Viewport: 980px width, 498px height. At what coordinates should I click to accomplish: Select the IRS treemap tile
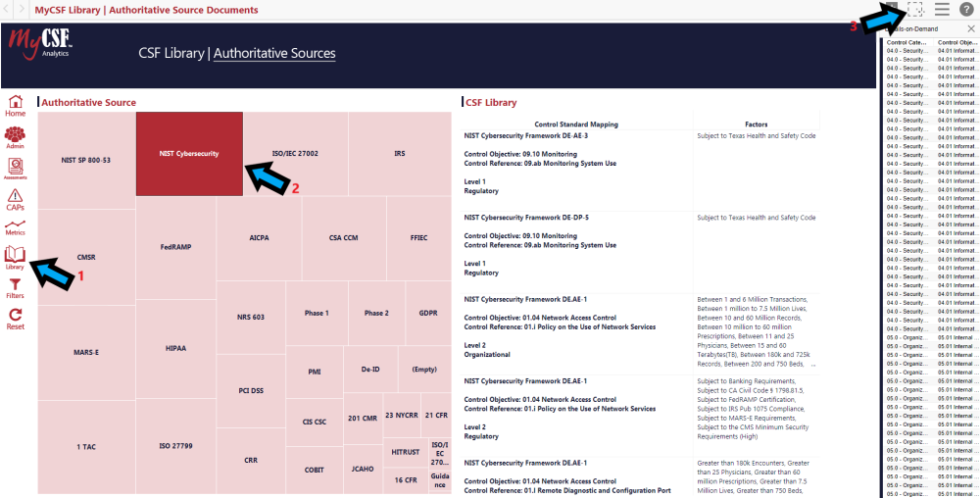(400, 154)
